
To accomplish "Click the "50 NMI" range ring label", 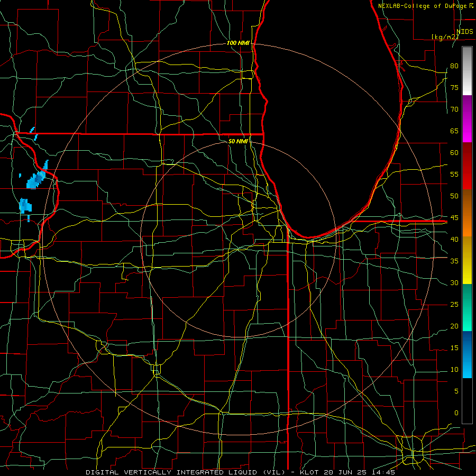I will coord(239,141).
